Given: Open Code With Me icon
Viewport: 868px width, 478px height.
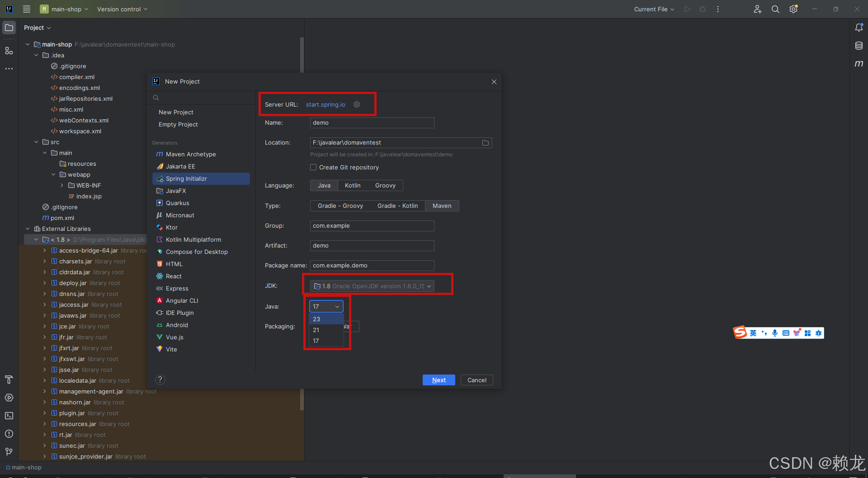Looking at the screenshot, I should tap(758, 9).
